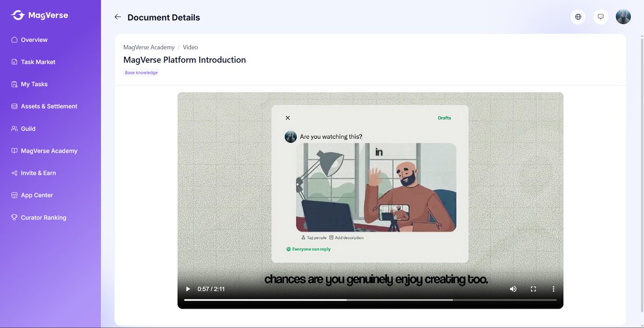Image resolution: width=644 pixels, height=328 pixels.
Task: Open video more options menu
Action: point(553,289)
